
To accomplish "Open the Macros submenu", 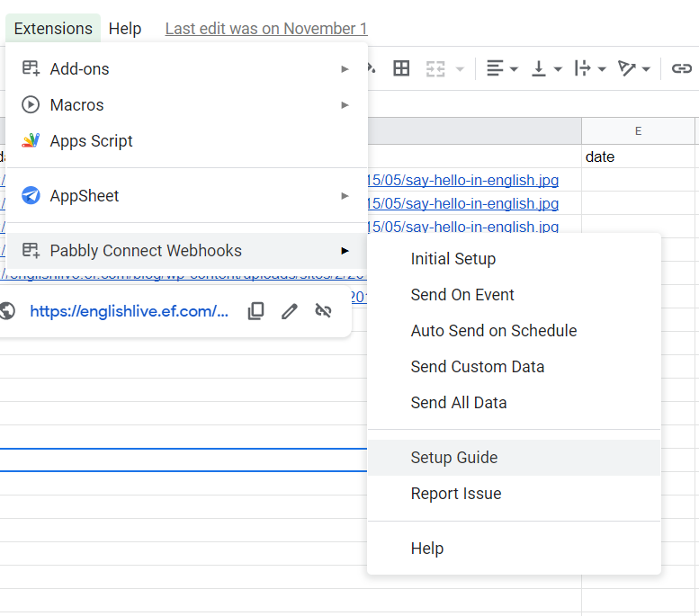I will (x=187, y=105).
